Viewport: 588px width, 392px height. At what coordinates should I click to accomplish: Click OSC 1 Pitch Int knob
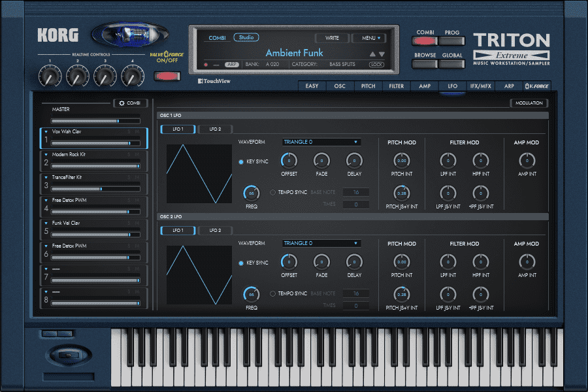tap(402, 161)
